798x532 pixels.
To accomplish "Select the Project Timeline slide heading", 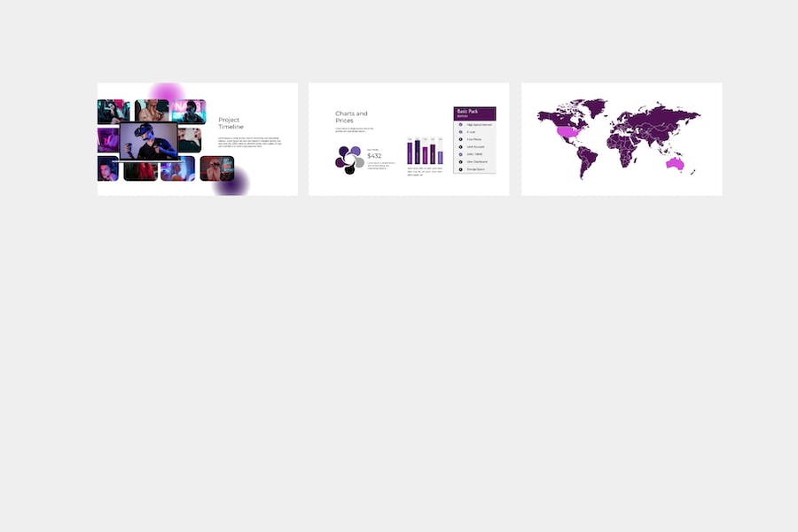I will [231, 123].
